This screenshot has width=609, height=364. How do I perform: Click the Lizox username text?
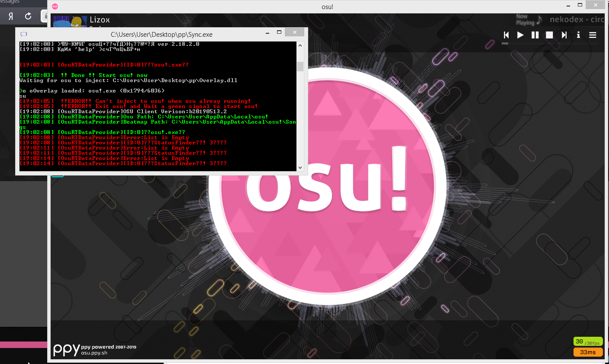(x=100, y=20)
